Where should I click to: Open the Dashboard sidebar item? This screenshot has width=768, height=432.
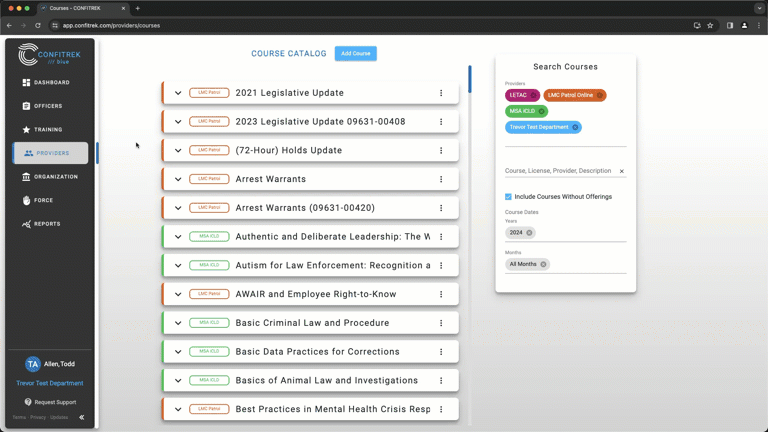tap(46, 82)
